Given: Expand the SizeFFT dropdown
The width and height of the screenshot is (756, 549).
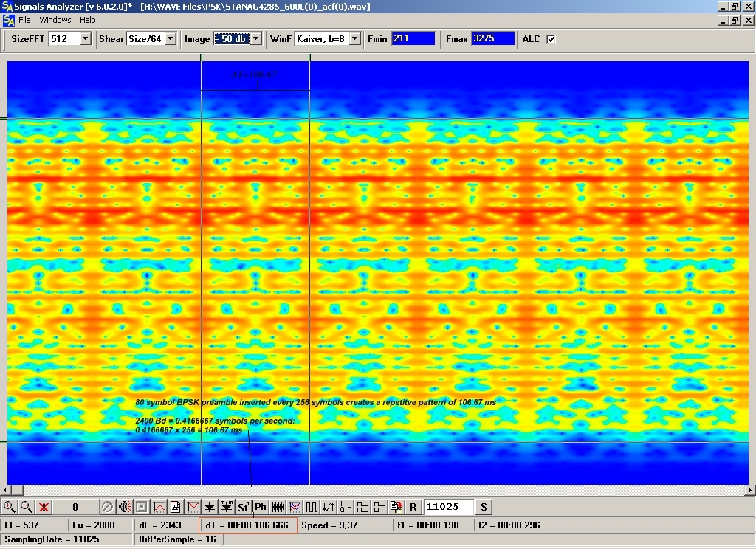Looking at the screenshot, I should (85, 39).
